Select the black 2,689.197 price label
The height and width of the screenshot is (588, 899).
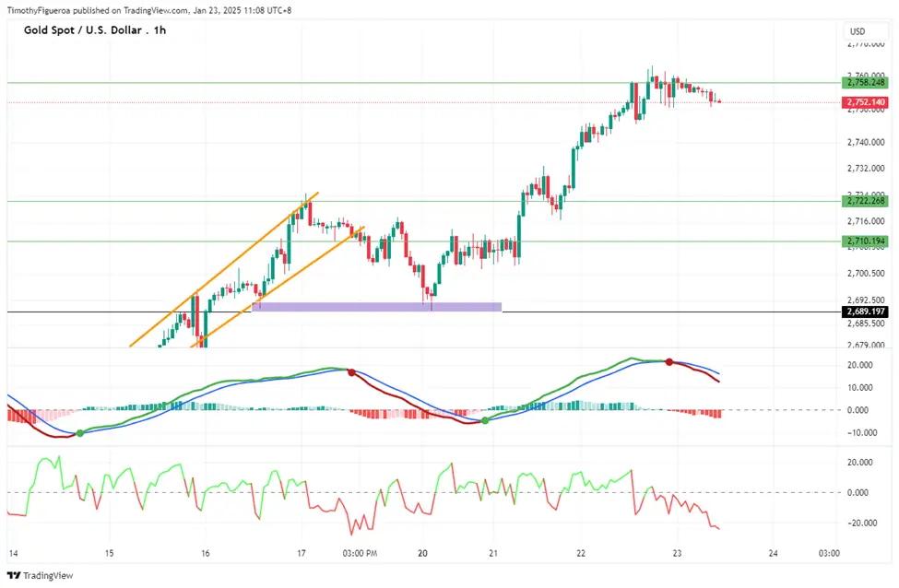click(x=866, y=312)
